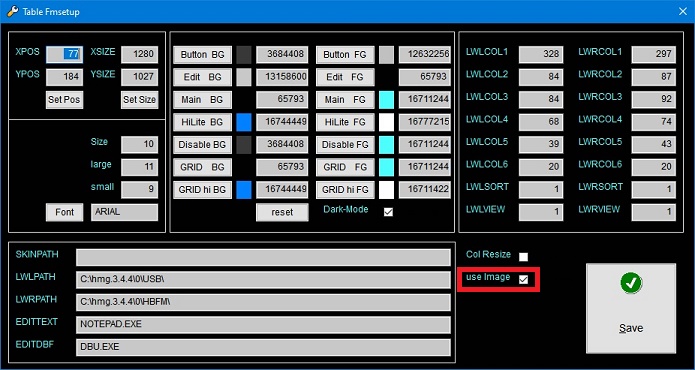
Task: Select the GRID hi FG white swatch
Action: point(387,190)
